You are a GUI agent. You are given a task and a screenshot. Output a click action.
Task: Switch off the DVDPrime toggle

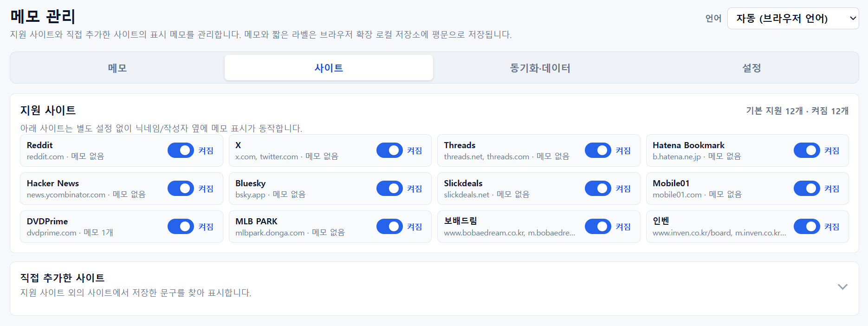pyautogui.click(x=181, y=227)
